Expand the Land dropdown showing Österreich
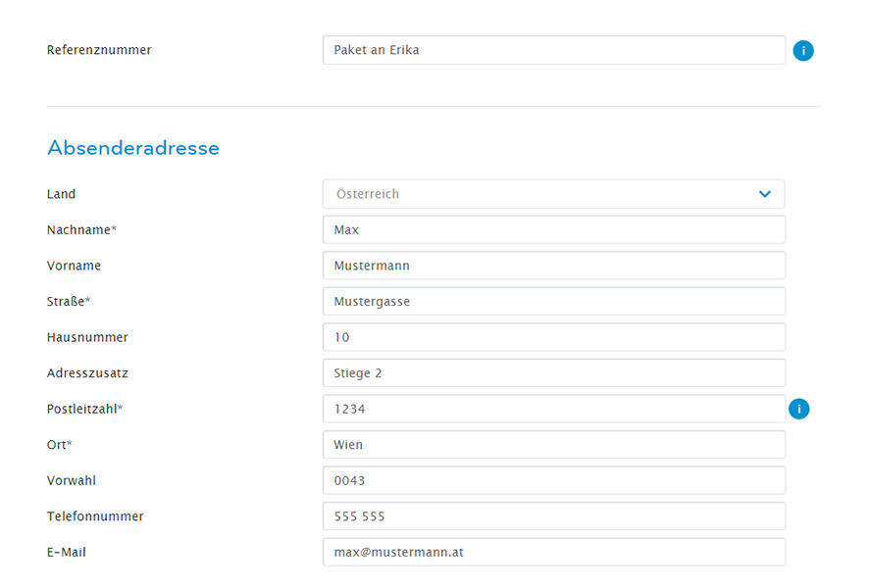The image size is (869, 588). pyautogui.click(x=553, y=194)
